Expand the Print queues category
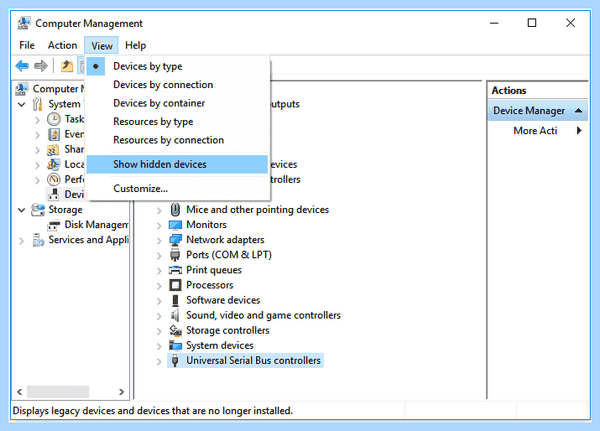This screenshot has width=600, height=431. 159,271
